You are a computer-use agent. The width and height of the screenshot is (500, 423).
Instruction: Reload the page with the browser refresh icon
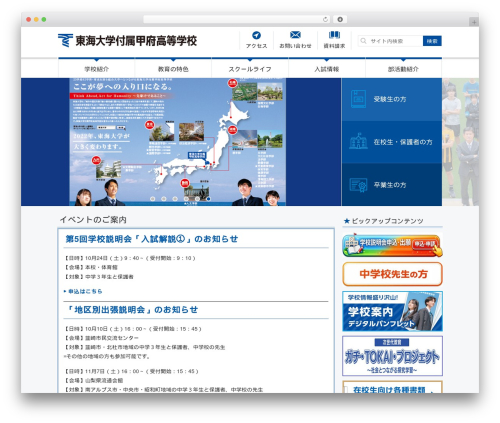pos(325,19)
